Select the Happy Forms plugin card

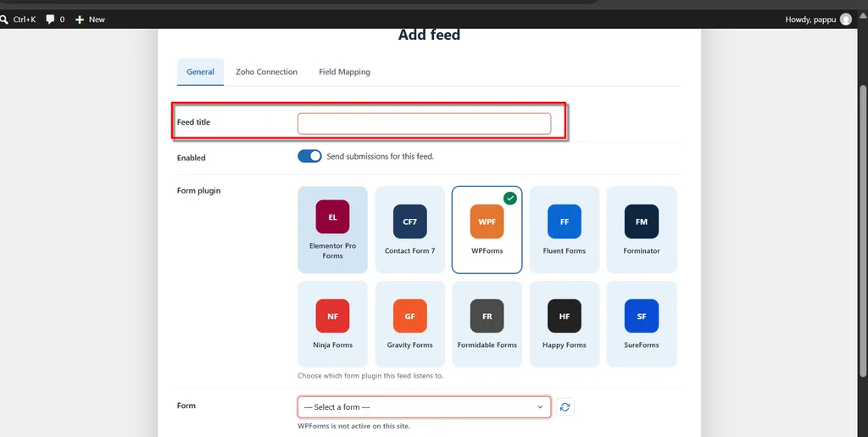[x=564, y=324]
